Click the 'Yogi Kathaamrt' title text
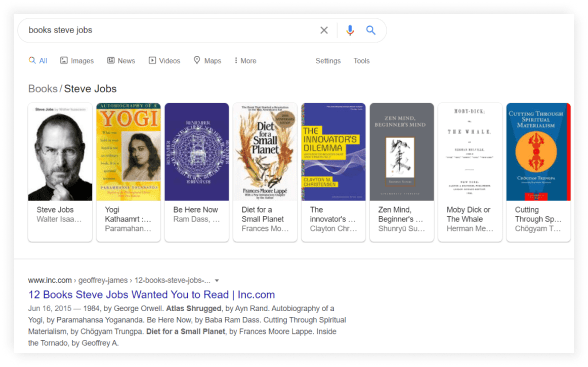588x367 pixels. pyautogui.click(x=128, y=214)
